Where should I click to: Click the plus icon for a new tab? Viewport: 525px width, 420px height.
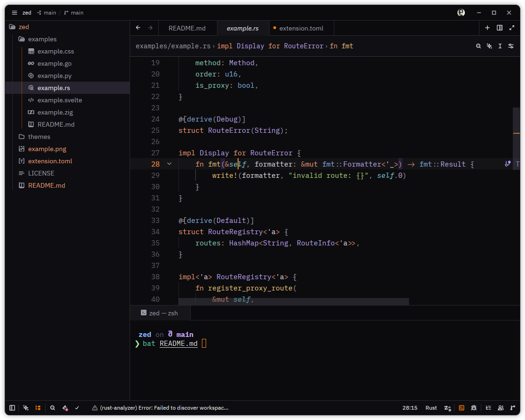tap(487, 28)
